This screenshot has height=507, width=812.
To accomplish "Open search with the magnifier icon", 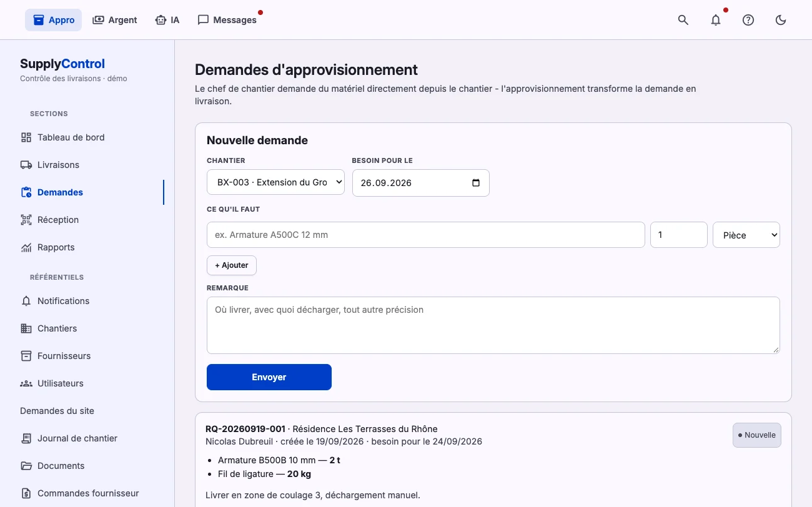I will pos(683,20).
